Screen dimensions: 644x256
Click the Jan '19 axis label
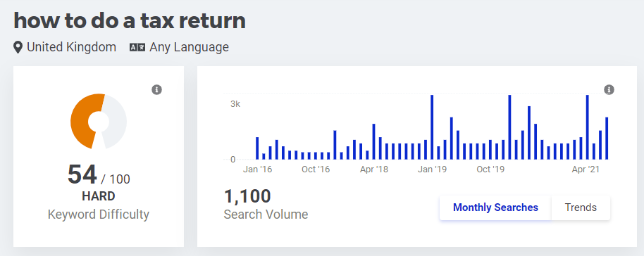(432, 169)
